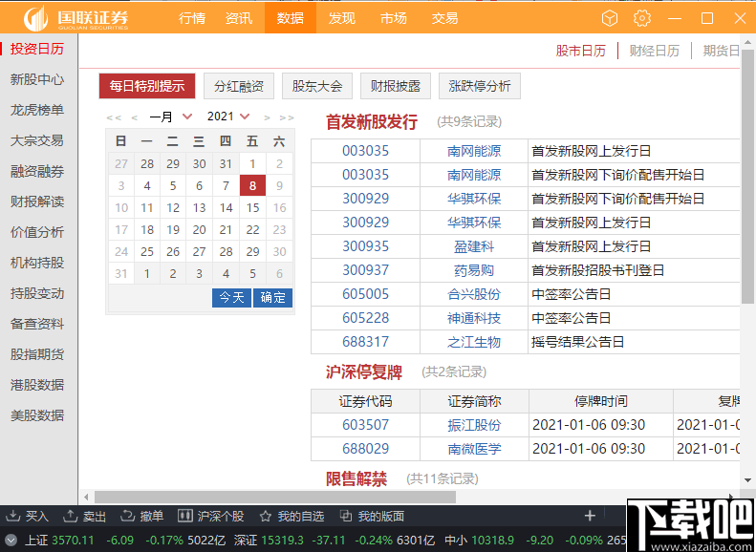The width and height of the screenshot is (756, 552).
Task: Open 股指期货 in sidebar
Action: pyautogui.click(x=37, y=354)
